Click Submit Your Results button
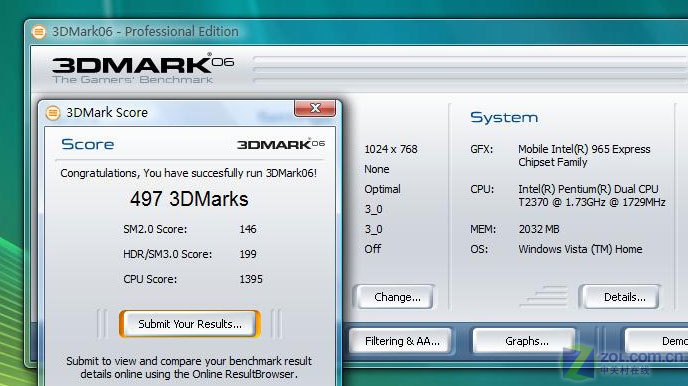 point(190,324)
